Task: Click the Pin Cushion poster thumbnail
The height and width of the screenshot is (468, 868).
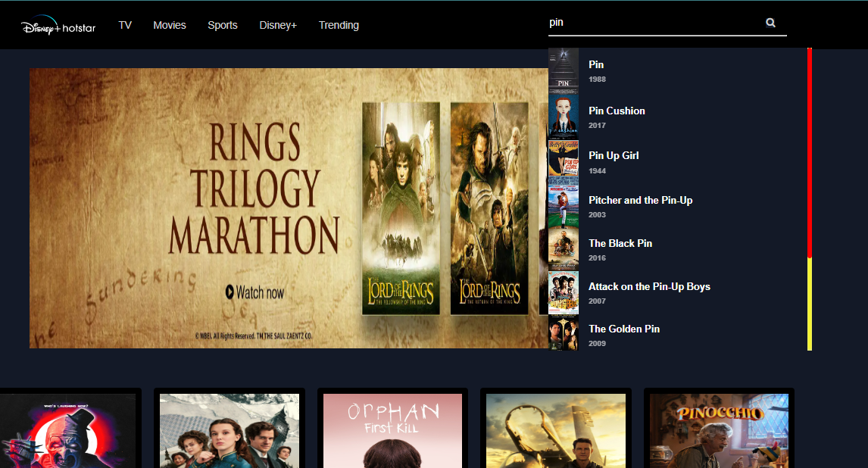Action: coord(564,117)
